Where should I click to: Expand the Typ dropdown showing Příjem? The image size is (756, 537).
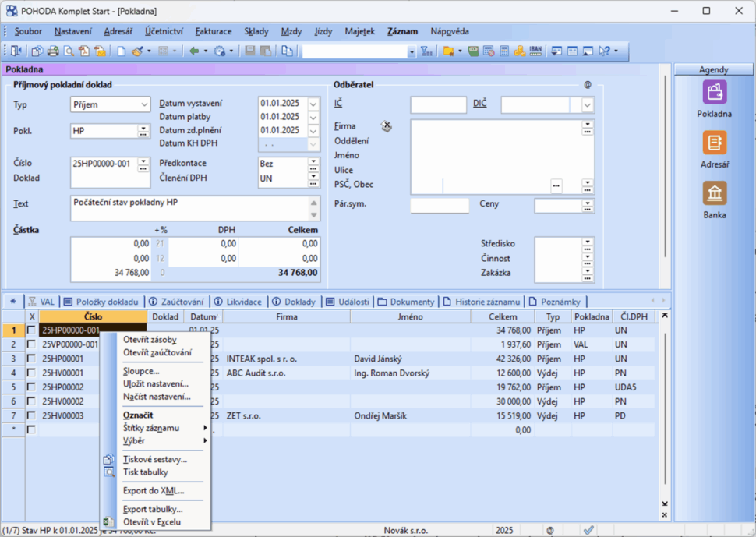pyautogui.click(x=145, y=104)
